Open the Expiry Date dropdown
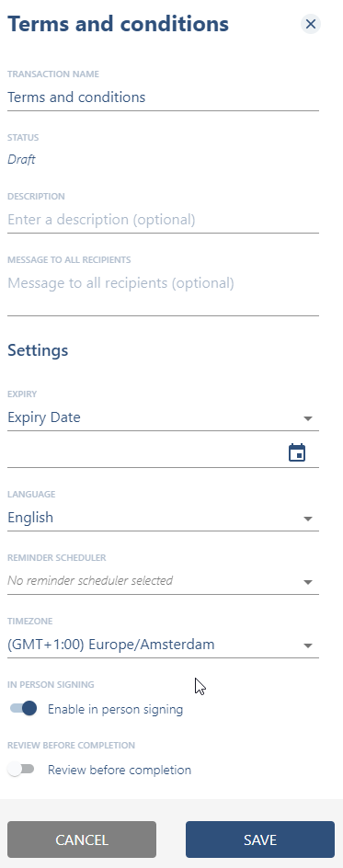This screenshot has width=343, height=868. point(163,417)
